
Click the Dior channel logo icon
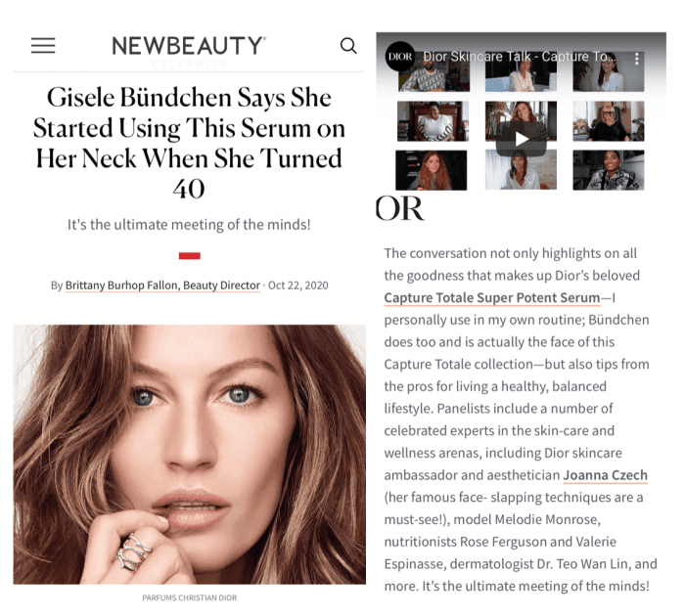[399, 57]
